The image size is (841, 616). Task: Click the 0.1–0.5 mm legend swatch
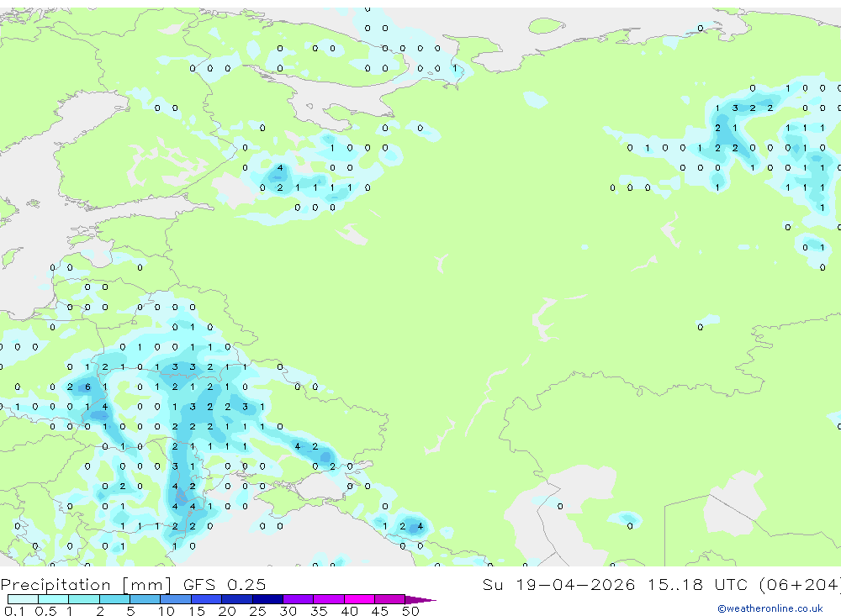pyautogui.click(x=23, y=599)
